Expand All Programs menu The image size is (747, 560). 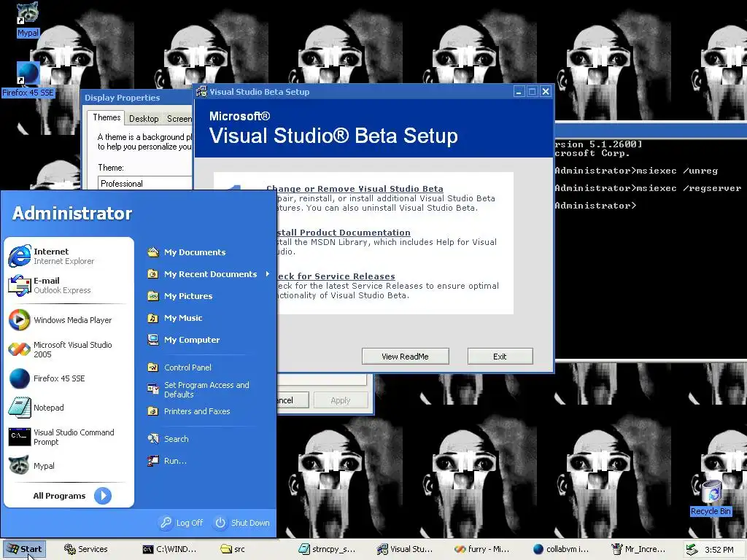click(x=71, y=496)
